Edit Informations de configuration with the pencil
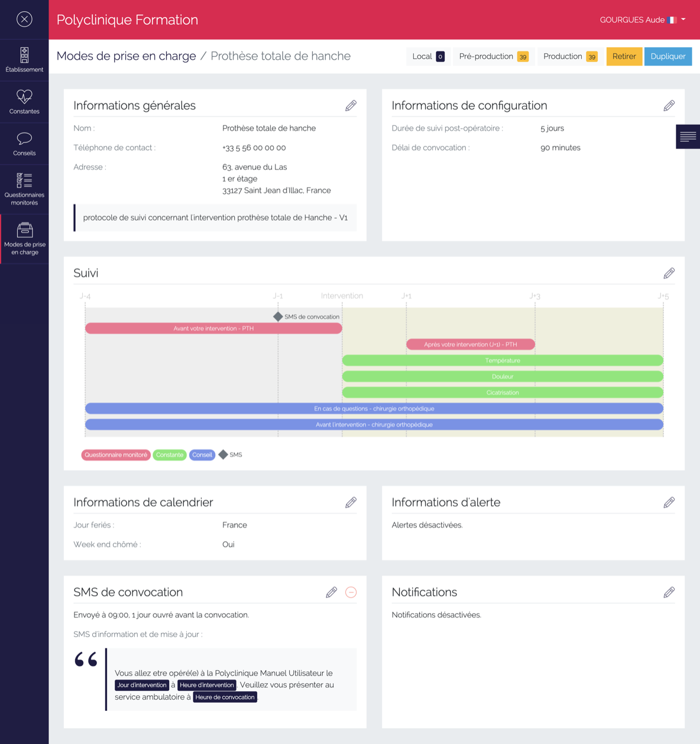The width and height of the screenshot is (700, 744). tap(669, 106)
